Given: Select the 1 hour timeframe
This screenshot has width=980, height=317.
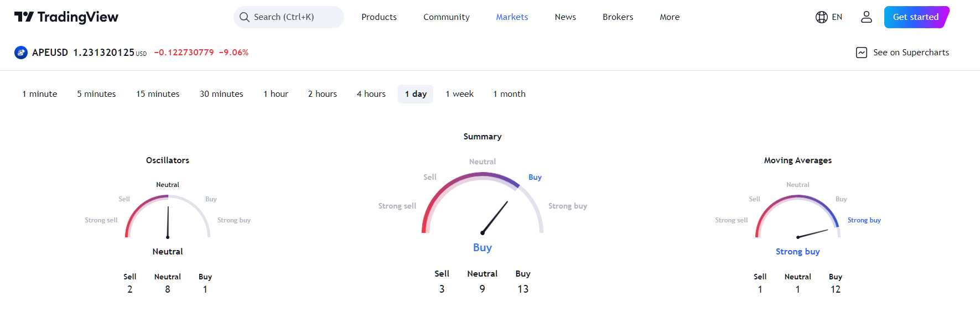Looking at the screenshot, I should click(x=276, y=94).
